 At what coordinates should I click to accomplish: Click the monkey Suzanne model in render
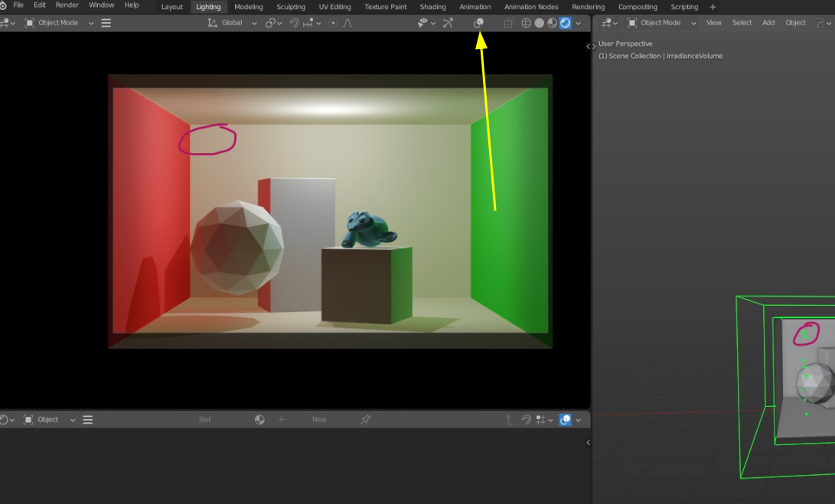coord(368,229)
